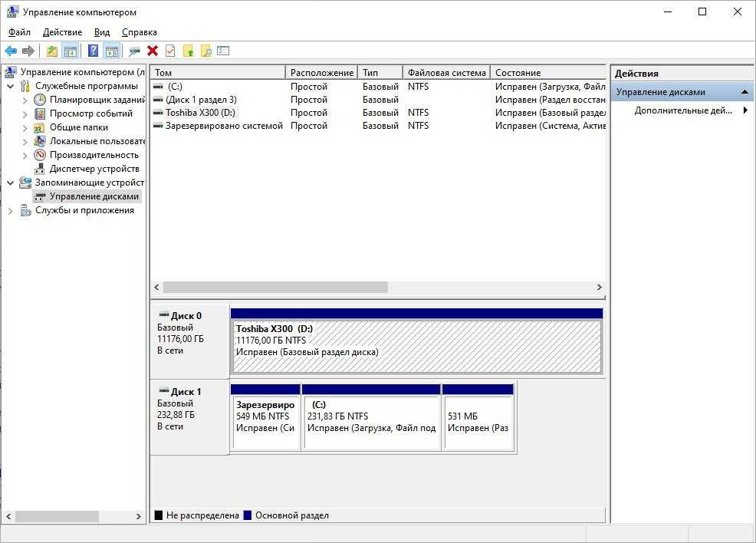Click the volume list horizontal scrollbar

(276, 287)
